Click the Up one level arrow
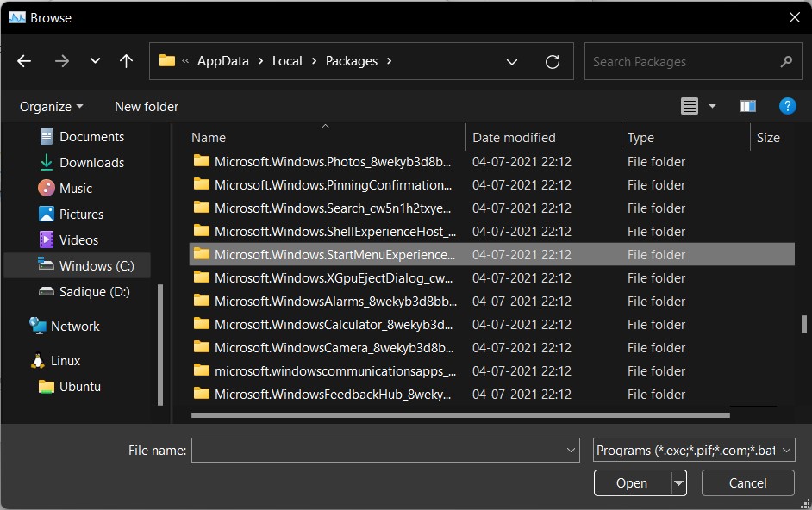The width and height of the screenshot is (812, 510). click(x=126, y=61)
